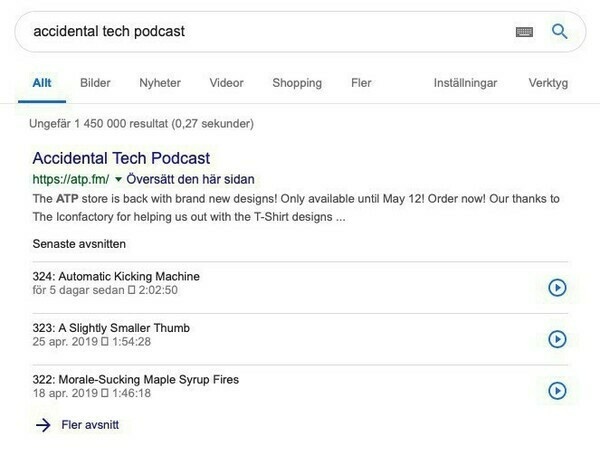Switch to the Nyheter tab
Screen dimensions: 600x455
pos(160,83)
